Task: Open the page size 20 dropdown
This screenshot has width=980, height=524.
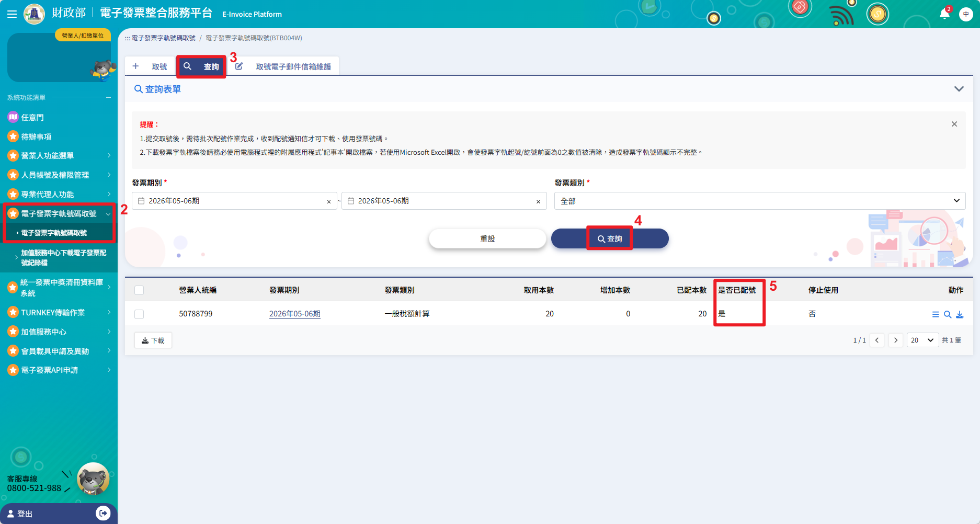Action: 922,340
